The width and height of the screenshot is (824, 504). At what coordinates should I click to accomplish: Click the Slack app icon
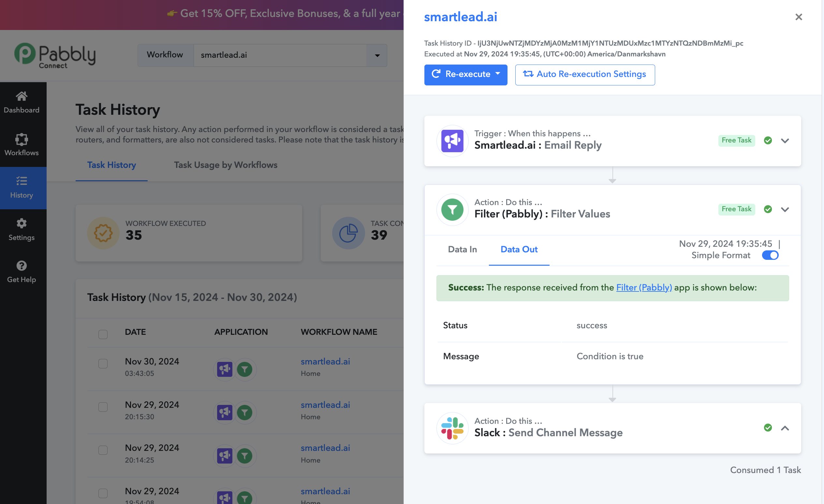pos(452,428)
